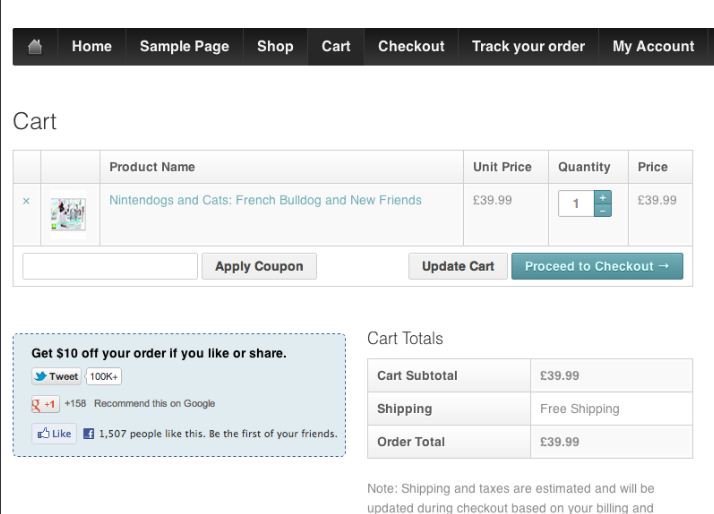The width and height of the screenshot is (714, 514).
Task: Click Proceed to Checkout button
Action: [597, 266]
